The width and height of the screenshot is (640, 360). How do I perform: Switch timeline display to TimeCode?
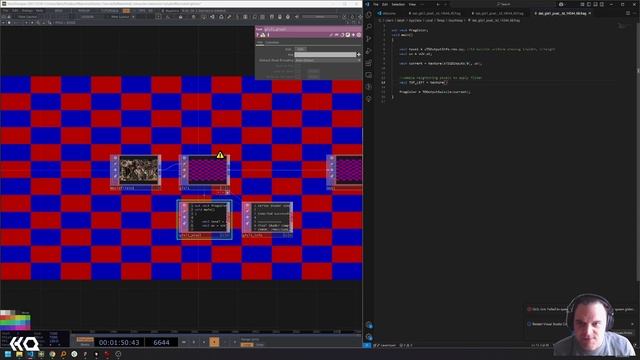(85, 340)
